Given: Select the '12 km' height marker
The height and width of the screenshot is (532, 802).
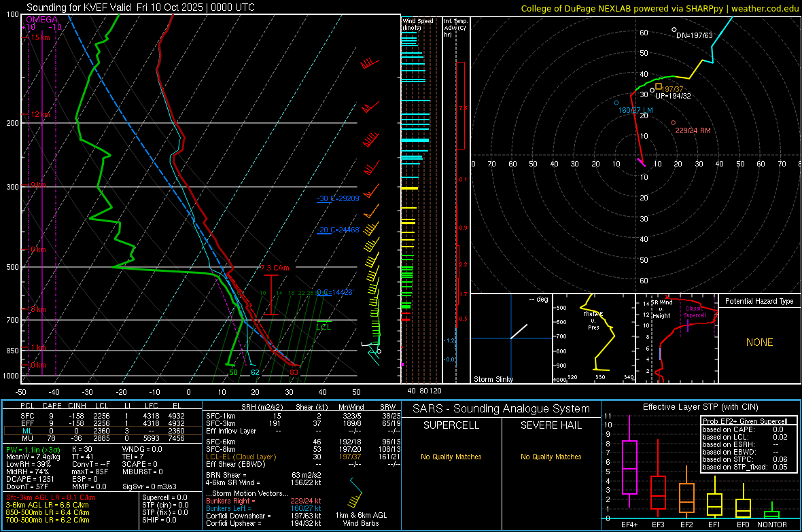Looking at the screenshot, I should point(40,114).
